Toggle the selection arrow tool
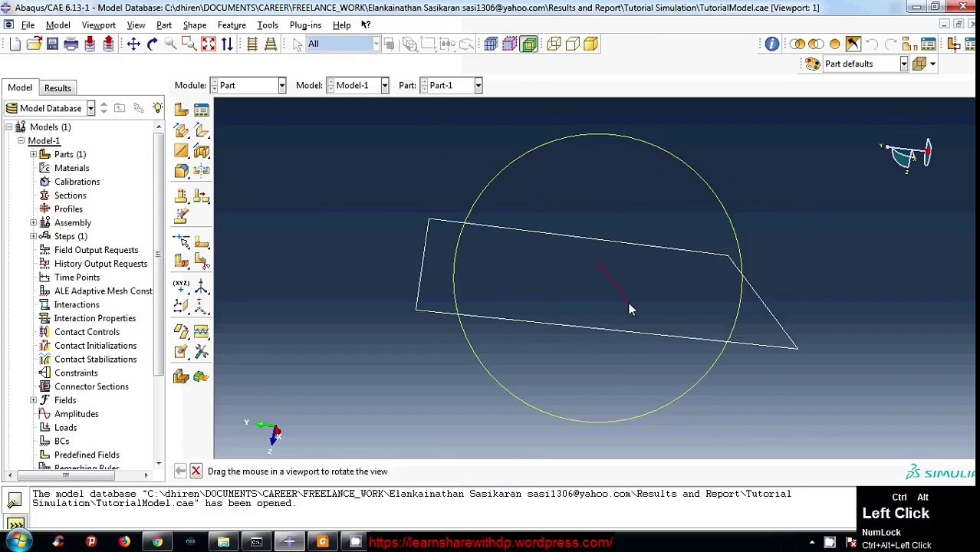 [298, 44]
